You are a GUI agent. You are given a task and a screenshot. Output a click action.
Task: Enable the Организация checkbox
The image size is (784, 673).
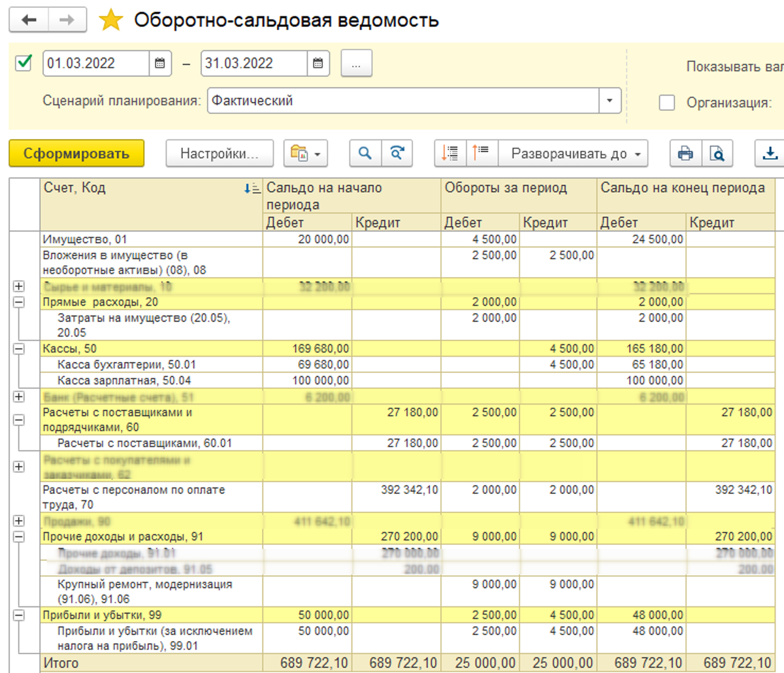coord(667,103)
